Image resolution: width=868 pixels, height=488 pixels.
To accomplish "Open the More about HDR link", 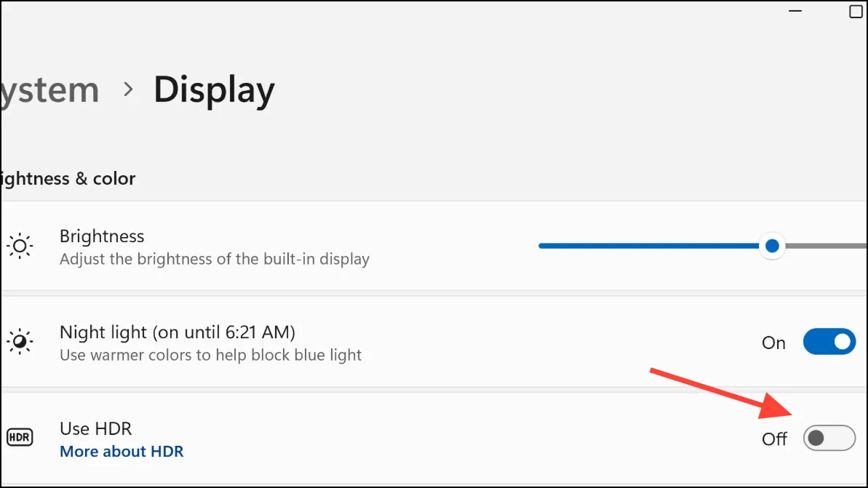I will point(122,452).
